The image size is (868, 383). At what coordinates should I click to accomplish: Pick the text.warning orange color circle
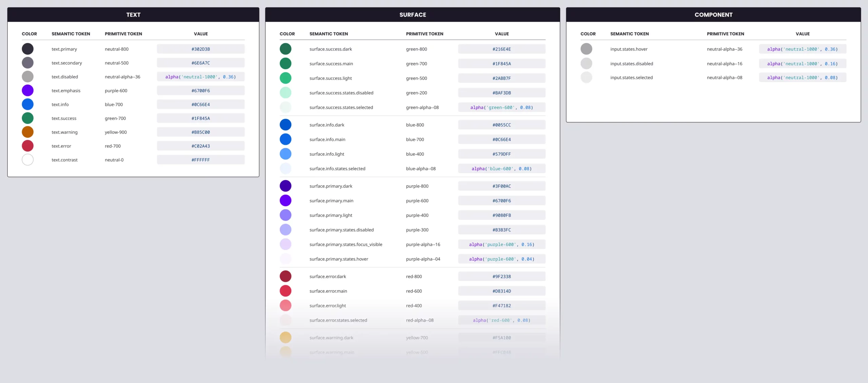click(x=27, y=132)
